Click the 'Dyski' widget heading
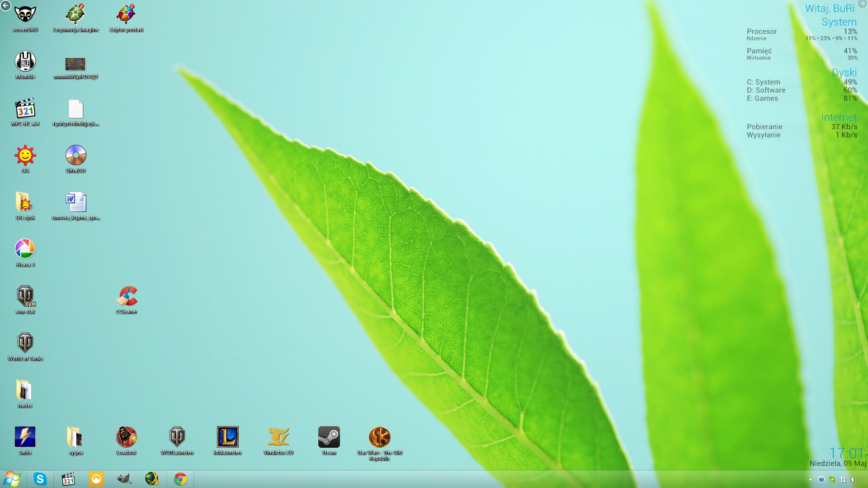The height and width of the screenshot is (488, 868). tap(844, 72)
